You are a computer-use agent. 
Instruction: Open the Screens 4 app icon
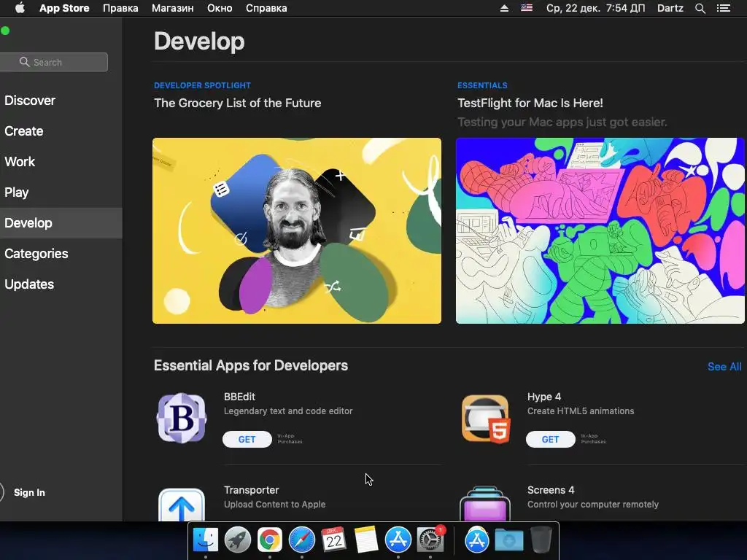coord(485,503)
